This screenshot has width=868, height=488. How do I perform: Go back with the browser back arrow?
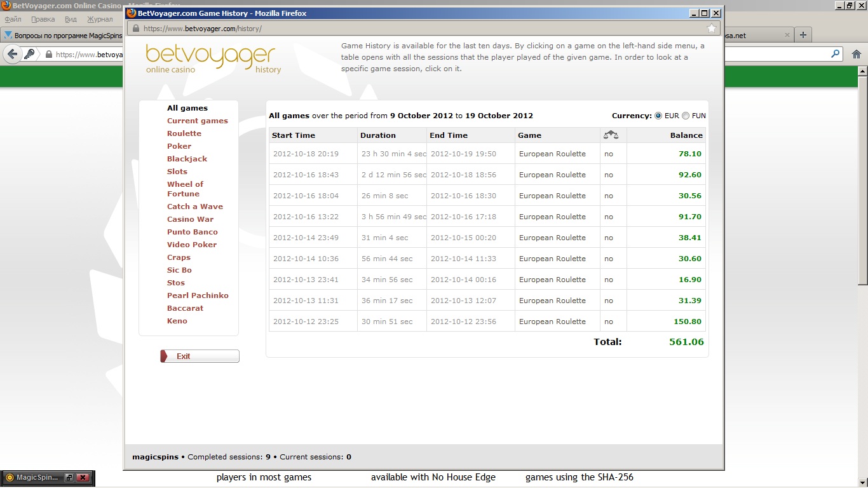tap(12, 55)
